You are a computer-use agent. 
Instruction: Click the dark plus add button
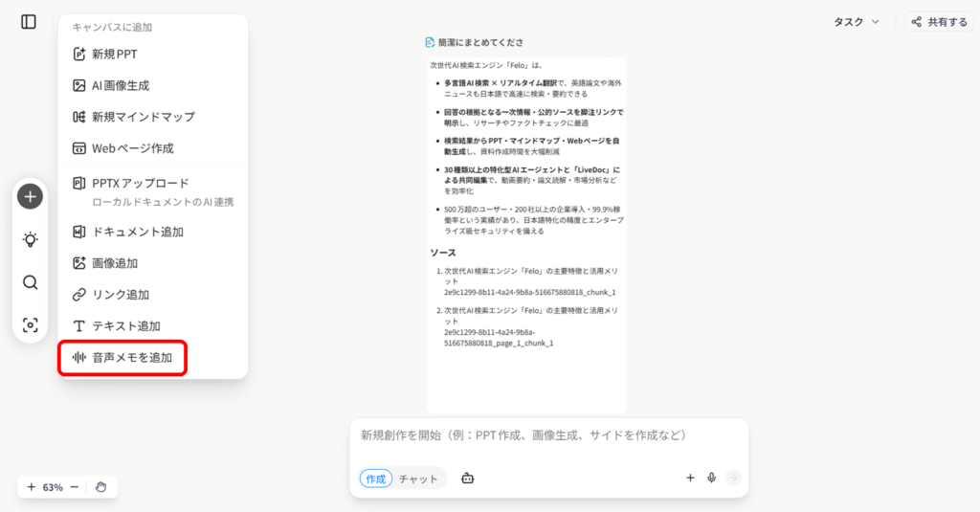[31, 196]
